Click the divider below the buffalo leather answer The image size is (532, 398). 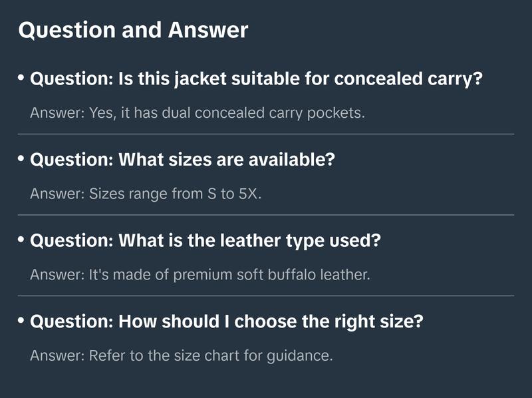266,296
